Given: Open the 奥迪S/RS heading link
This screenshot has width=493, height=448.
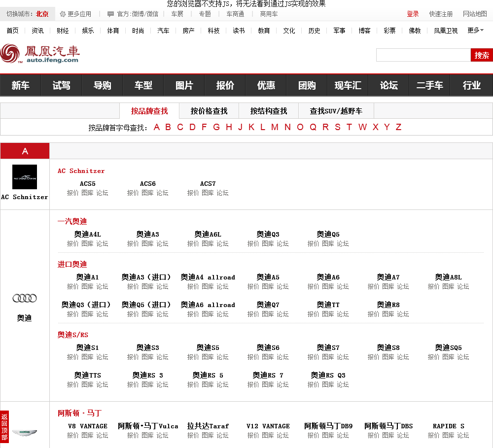Looking at the screenshot, I should pyautogui.click(x=73, y=335).
